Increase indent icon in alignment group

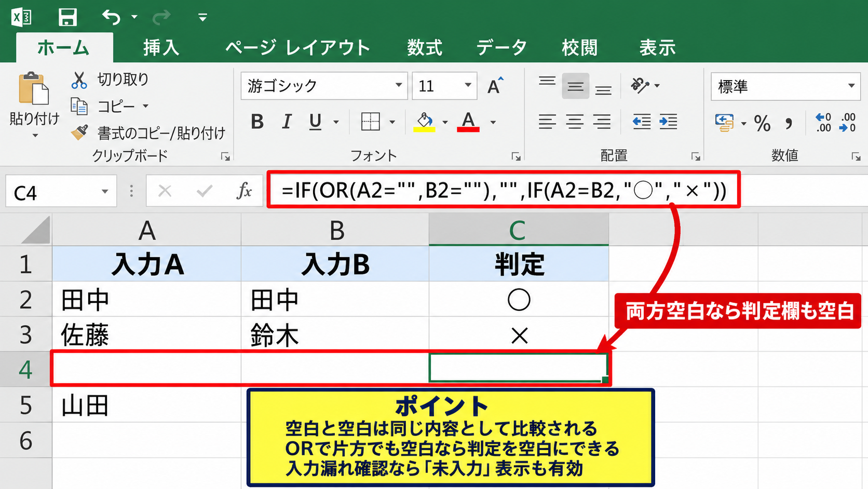[x=668, y=122]
